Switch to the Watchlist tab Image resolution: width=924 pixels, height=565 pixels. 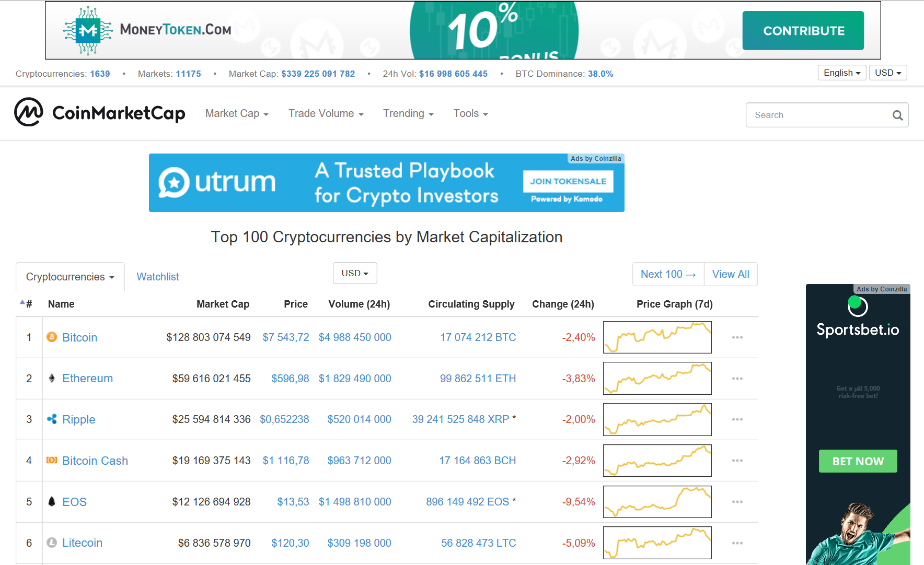158,277
